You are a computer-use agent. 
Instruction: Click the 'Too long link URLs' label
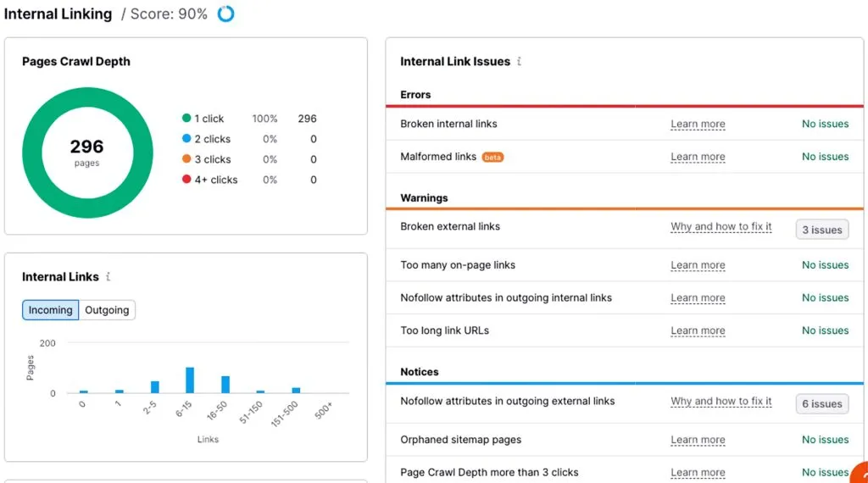pos(444,330)
